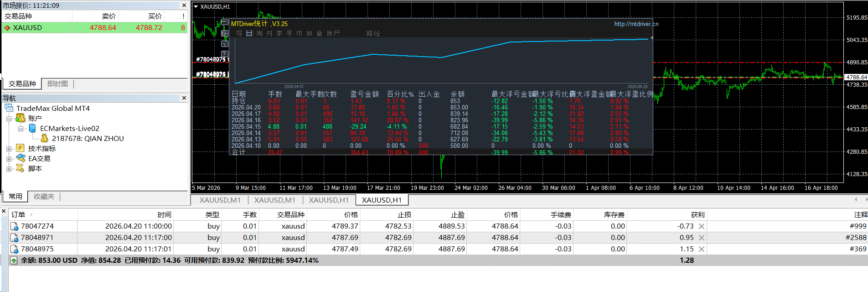Screen dimensions: 868x292
Task: Collapse the ECMarkets-Live02 tree node
Action: click(21, 129)
